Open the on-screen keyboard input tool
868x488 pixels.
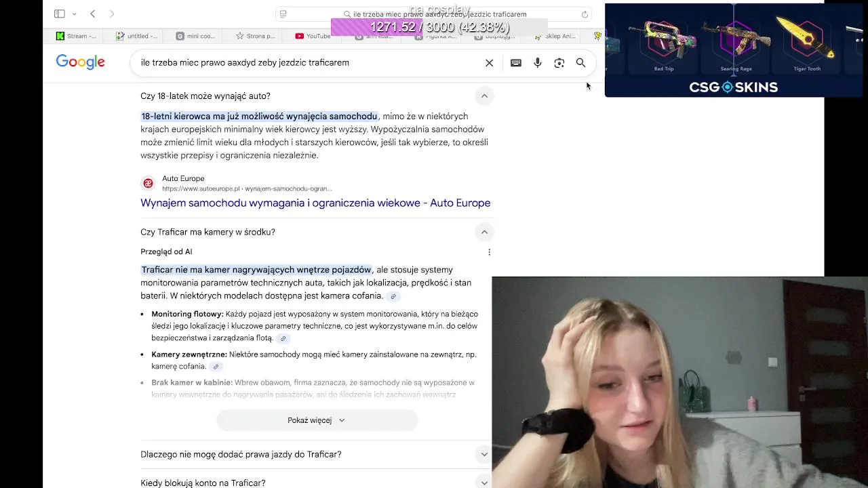click(x=516, y=63)
